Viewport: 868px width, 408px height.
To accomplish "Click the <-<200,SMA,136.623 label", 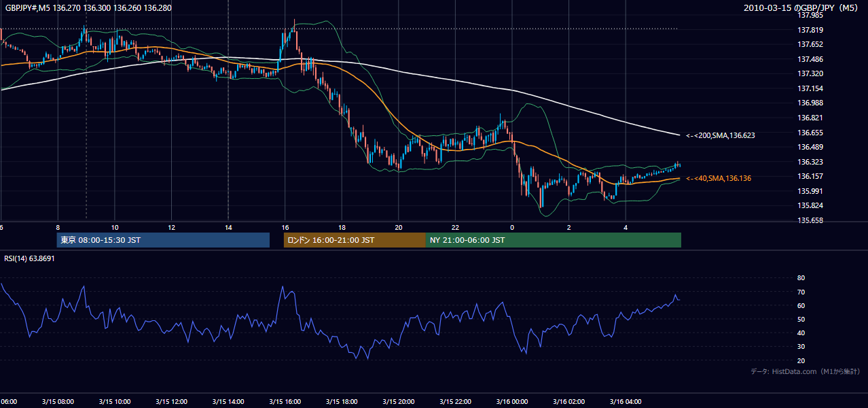I will (720, 135).
